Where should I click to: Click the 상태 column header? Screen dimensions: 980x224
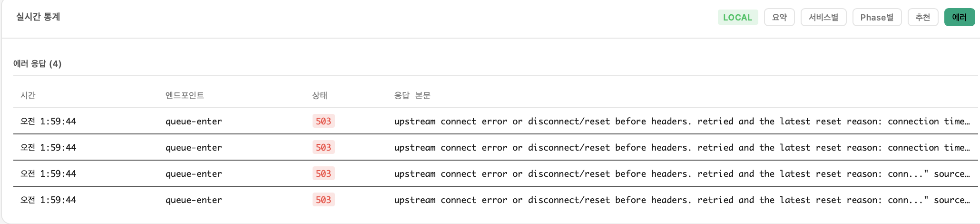coord(320,95)
